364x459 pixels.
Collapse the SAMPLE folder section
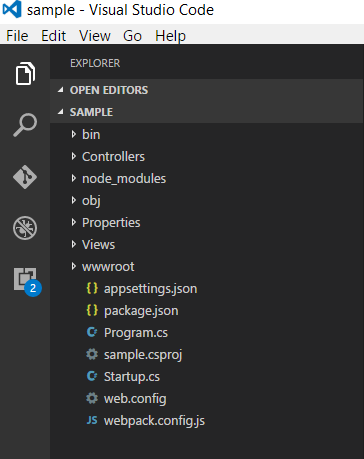click(x=207, y=112)
